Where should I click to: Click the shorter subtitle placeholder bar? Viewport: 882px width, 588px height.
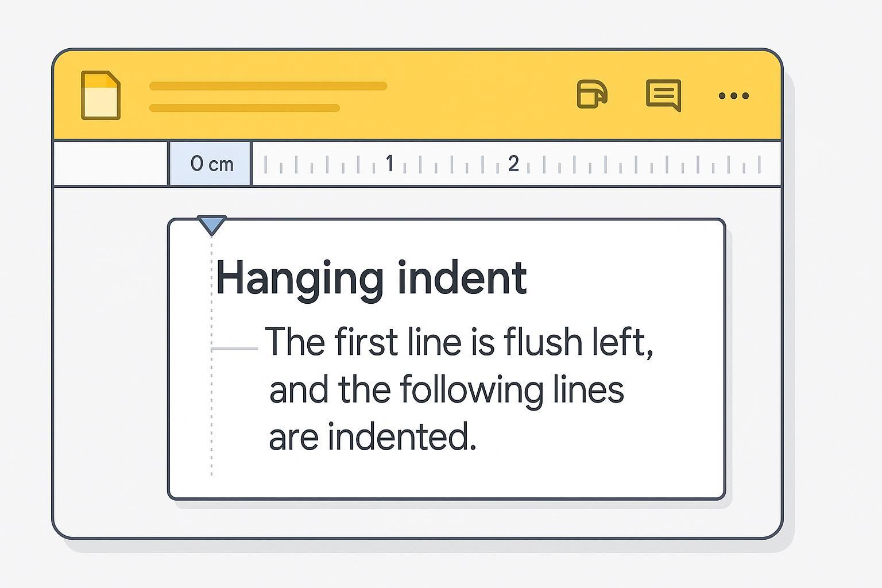(244, 108)
